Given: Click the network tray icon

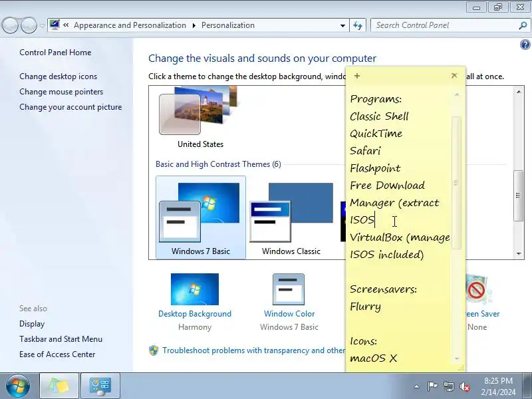Looking at the screenshot, I should [448, 386].
